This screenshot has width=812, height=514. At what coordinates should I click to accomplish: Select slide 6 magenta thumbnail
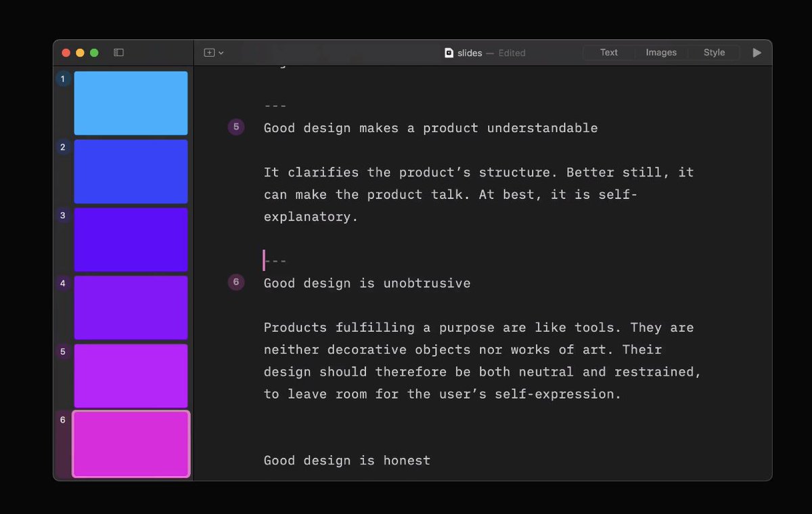131,444
